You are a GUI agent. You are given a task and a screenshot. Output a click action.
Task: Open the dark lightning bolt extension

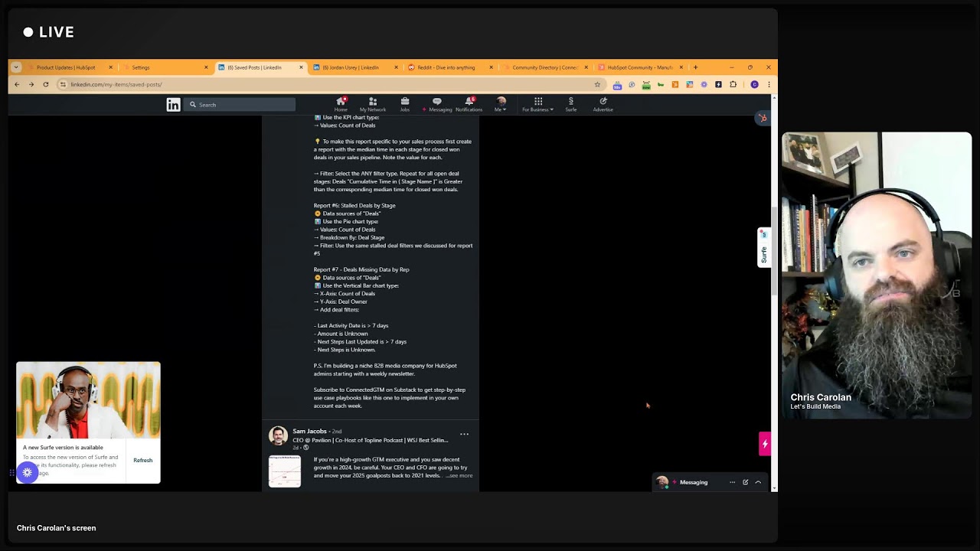(x=718, y=85)
